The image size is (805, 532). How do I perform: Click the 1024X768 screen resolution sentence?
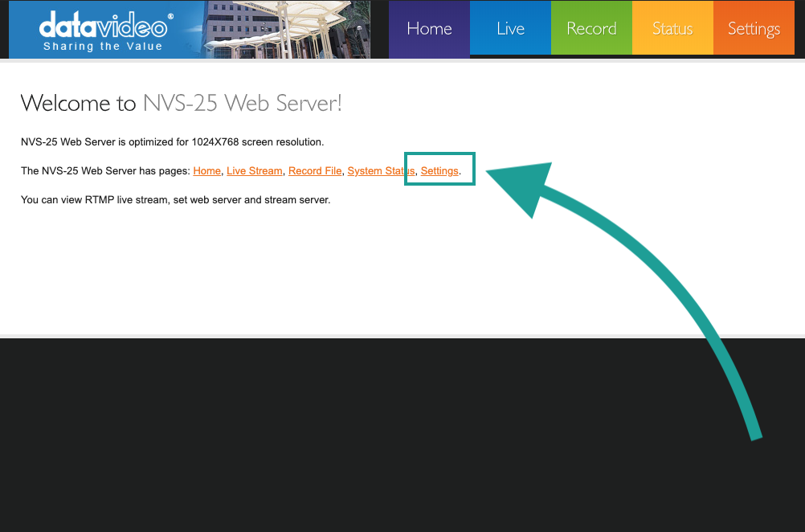coord(172,142)
